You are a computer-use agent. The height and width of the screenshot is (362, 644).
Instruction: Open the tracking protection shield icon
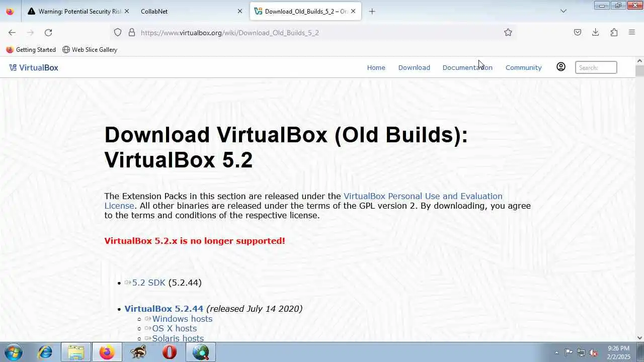point(118,32)
